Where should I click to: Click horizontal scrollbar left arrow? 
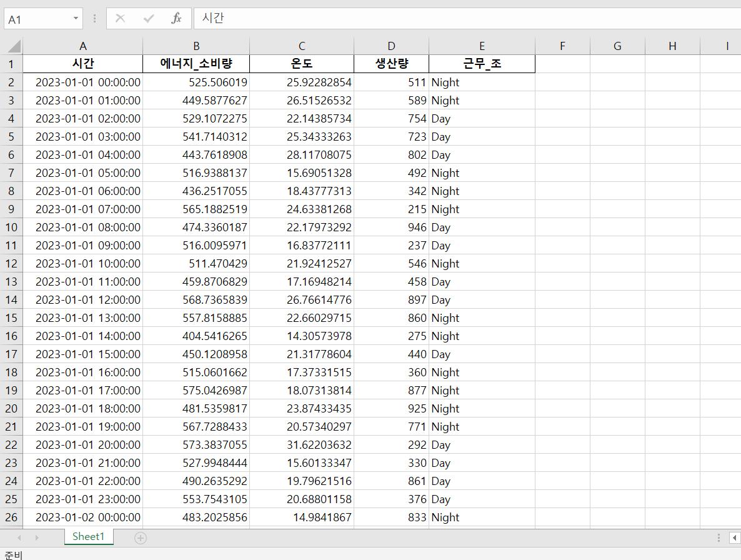click(735, 537)
